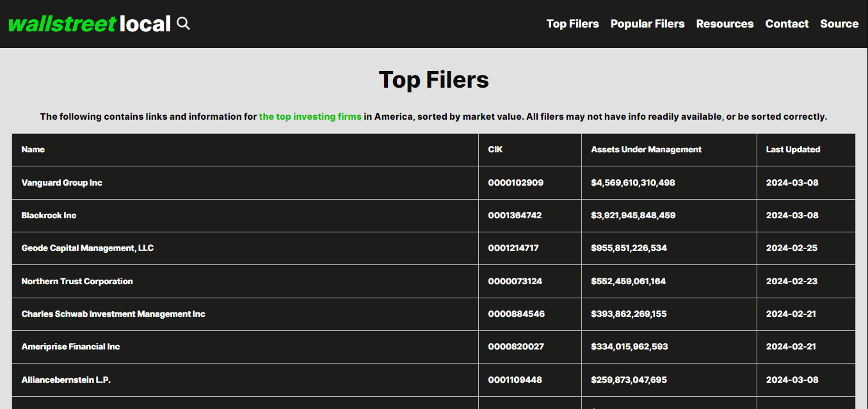
Task: Click Ameriprise's 2024-02-21 date
Action: 791,346
